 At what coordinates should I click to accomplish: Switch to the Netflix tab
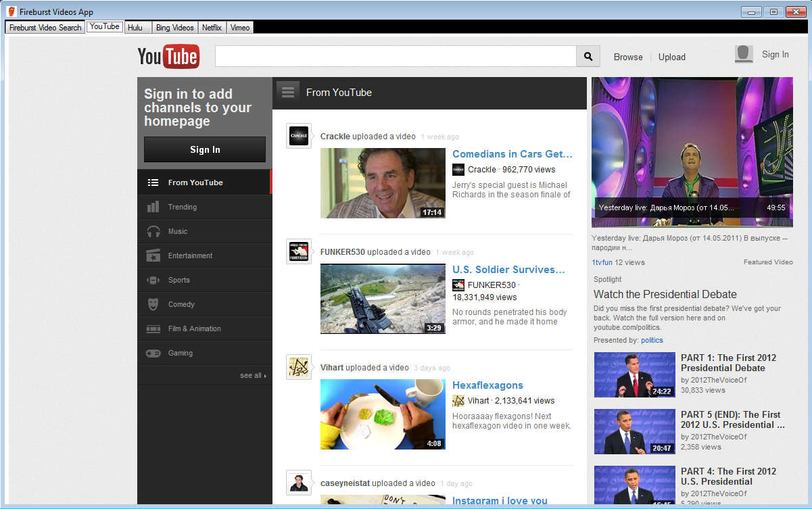coord(212,28)
